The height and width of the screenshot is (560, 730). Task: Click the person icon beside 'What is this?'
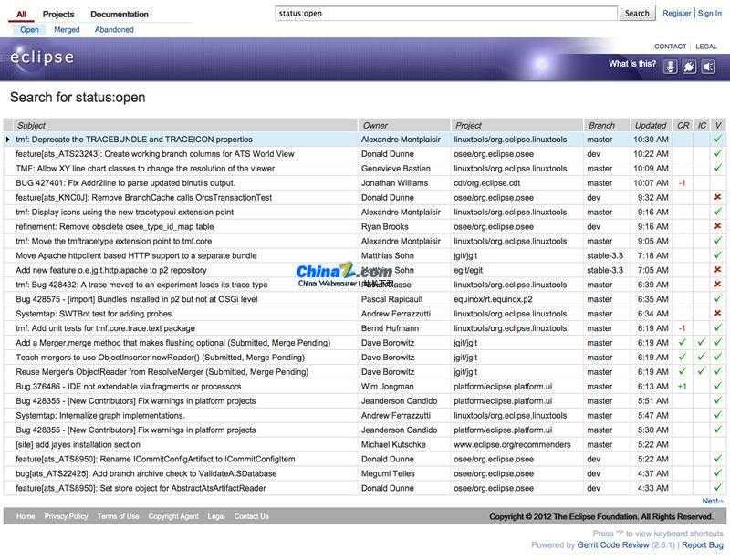click(671, 67)
